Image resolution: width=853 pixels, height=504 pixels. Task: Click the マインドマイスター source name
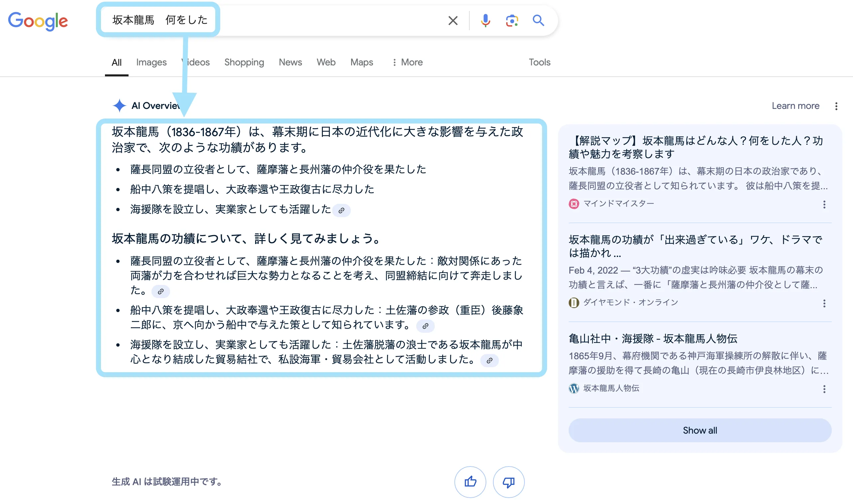pos(618,204)
